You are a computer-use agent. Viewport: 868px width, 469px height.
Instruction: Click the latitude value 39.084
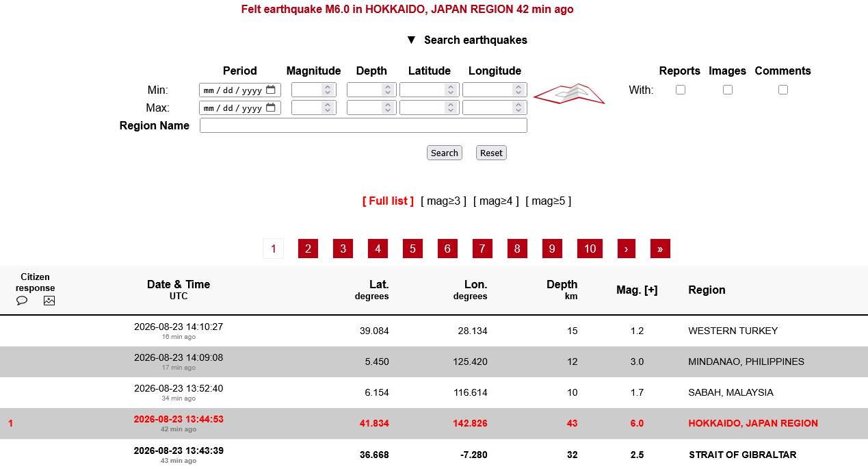(x=374, y=331)
